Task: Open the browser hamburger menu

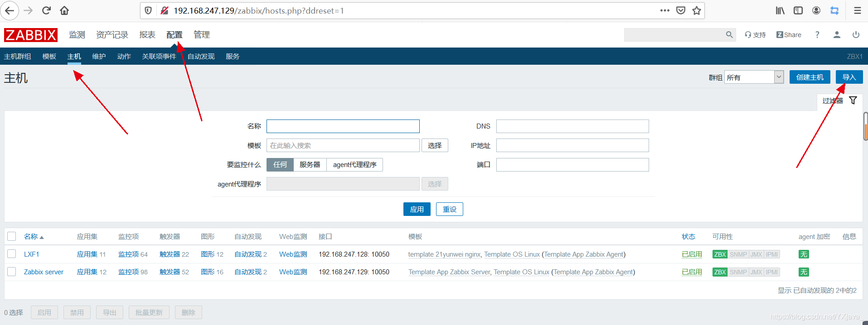Action: [x=857, y=10]
